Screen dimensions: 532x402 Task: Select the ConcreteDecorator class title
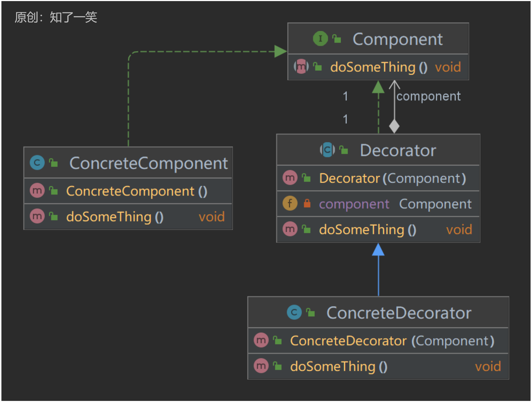click(x=399, y=313)
